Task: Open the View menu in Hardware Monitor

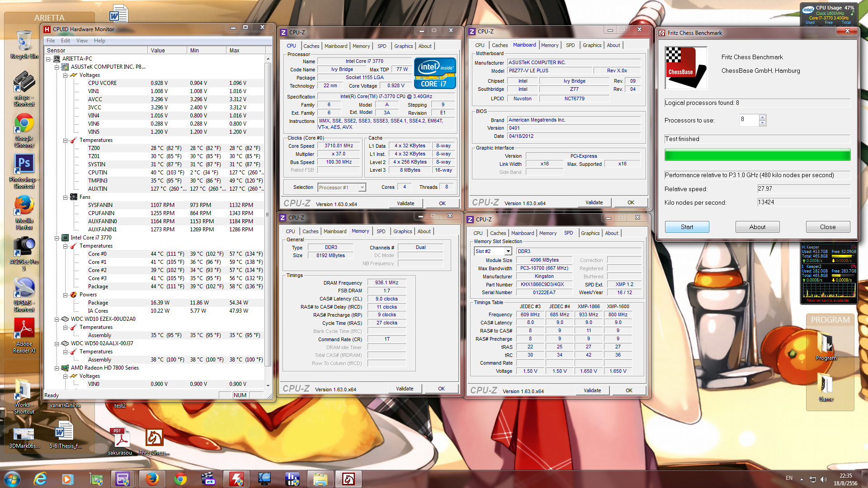Action: (x=82, y=41)
